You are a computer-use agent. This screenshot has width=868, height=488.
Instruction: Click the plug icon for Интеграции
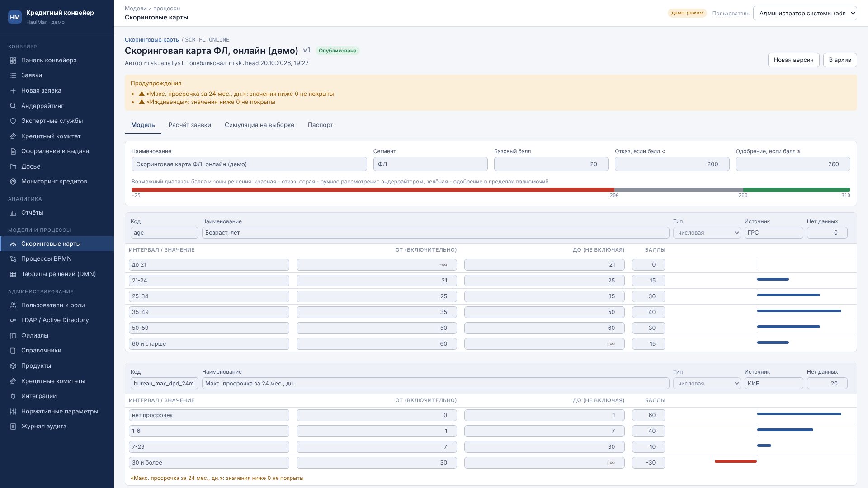13,396
